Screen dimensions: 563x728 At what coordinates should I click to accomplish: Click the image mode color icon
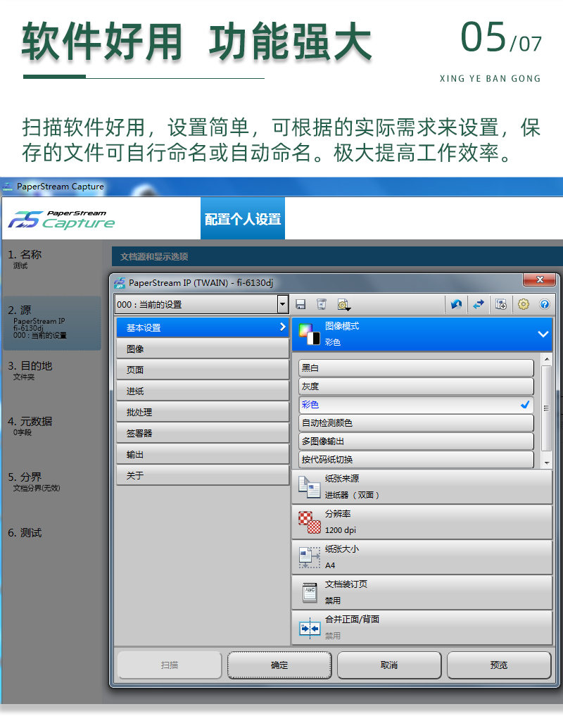click(310, 334)
